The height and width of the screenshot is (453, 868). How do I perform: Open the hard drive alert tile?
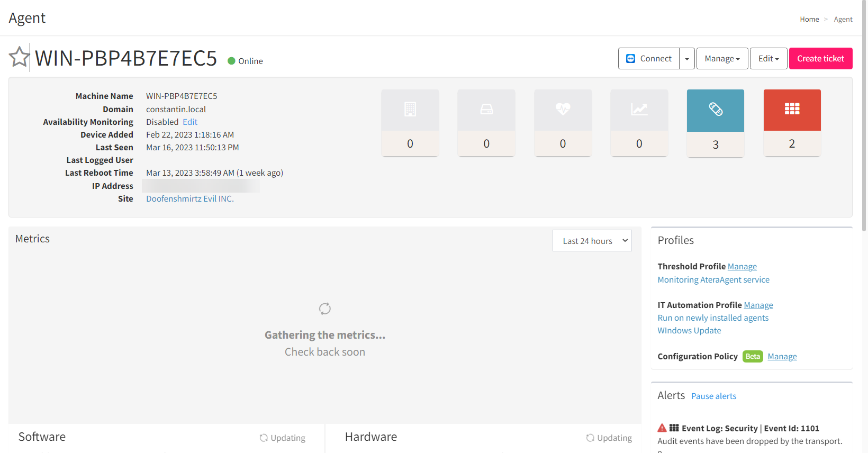point(486,122)
